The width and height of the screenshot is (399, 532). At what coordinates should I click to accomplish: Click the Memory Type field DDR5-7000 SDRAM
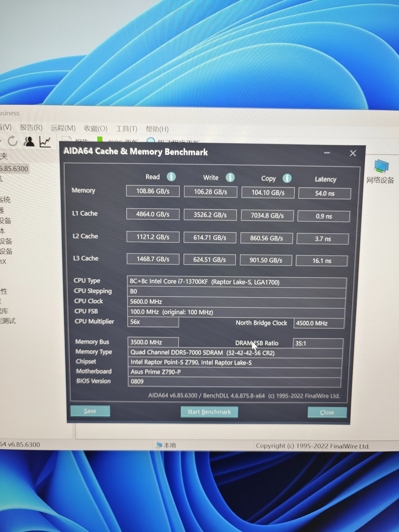point(235,353)
